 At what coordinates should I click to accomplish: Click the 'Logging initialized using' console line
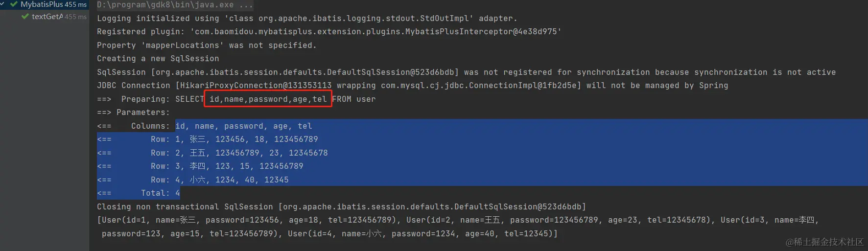[x=307, y=19]
